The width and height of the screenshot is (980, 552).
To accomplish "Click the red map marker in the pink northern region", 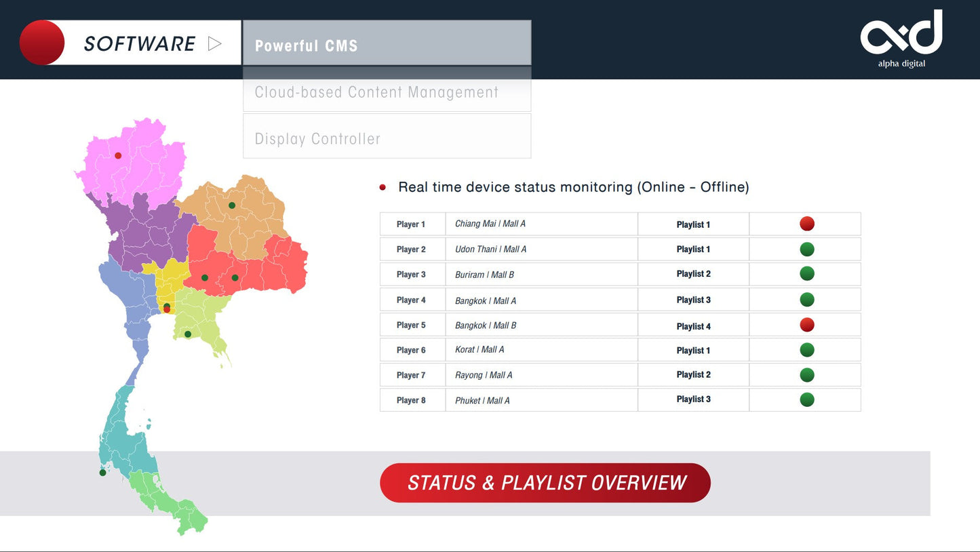I will (118, 155).
